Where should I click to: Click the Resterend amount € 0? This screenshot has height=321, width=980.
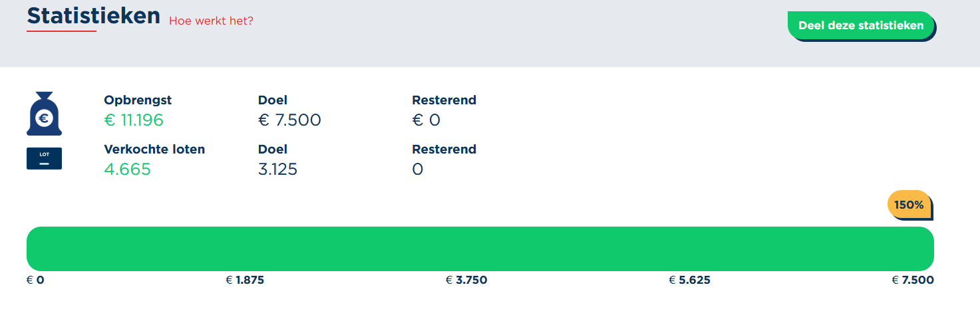(426, 120)
